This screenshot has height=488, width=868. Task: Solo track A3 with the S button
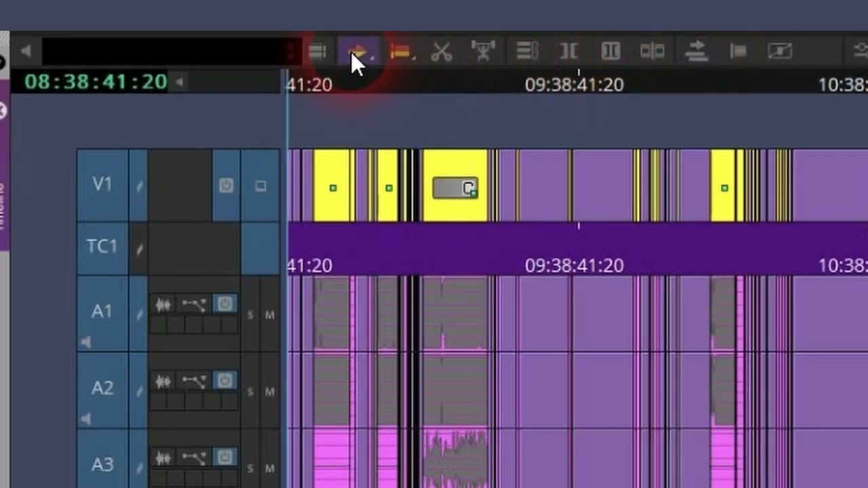coord(250,468)
